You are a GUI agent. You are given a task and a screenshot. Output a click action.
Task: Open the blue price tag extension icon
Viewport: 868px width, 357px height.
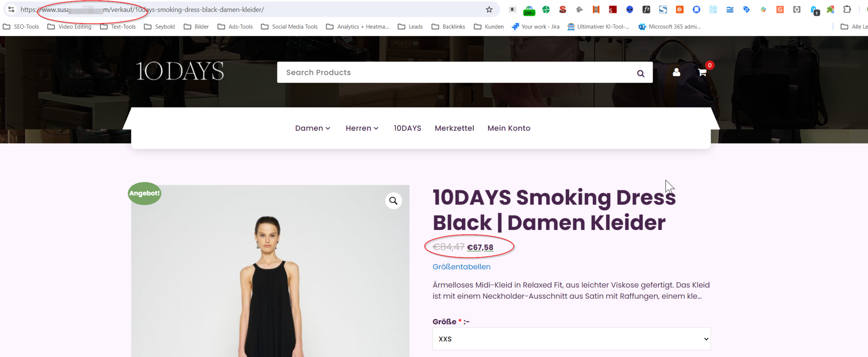[x=746, y=10]
